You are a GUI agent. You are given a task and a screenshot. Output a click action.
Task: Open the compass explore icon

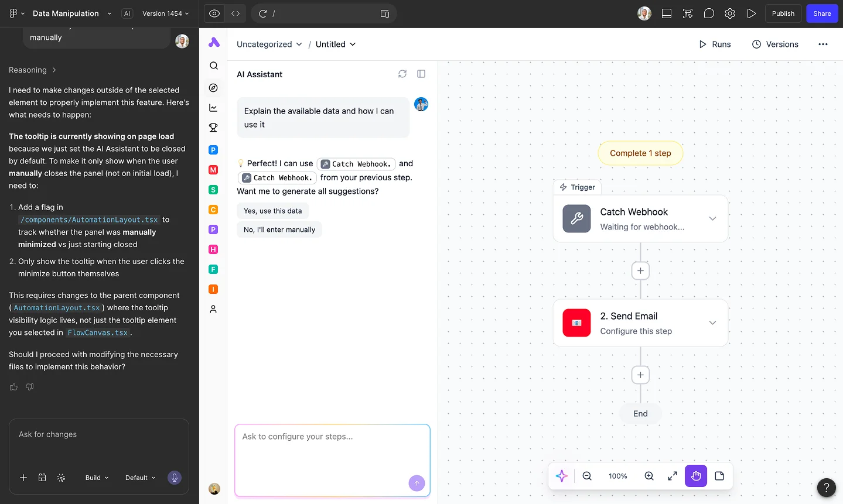(213, 88)
